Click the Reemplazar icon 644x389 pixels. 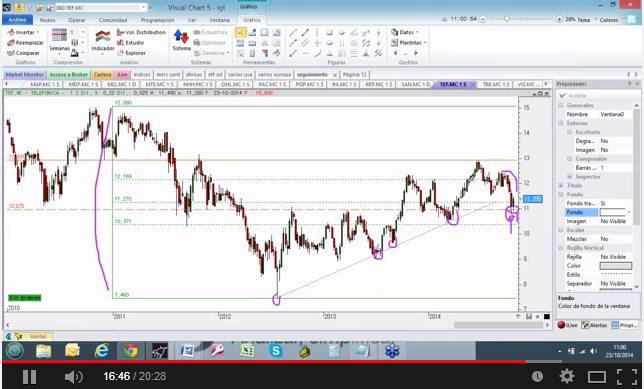(x=11, y=43)
